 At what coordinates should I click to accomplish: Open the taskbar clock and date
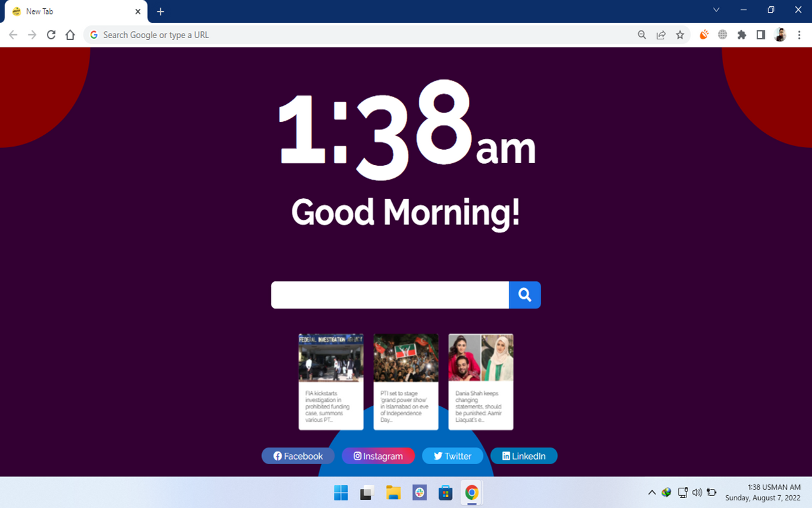[x=763, y=493]
